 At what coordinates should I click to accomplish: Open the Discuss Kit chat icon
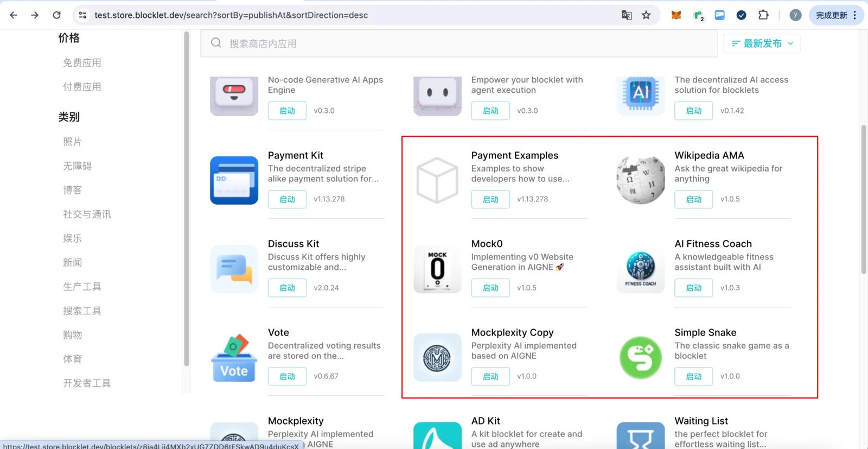click(234, 269)
